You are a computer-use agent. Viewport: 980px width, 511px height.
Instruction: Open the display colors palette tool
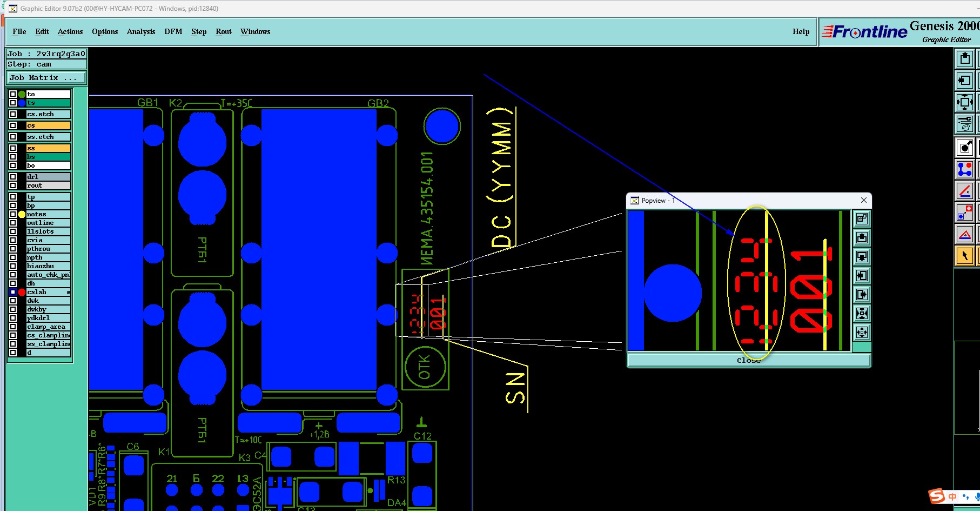(x=965, y=124)
